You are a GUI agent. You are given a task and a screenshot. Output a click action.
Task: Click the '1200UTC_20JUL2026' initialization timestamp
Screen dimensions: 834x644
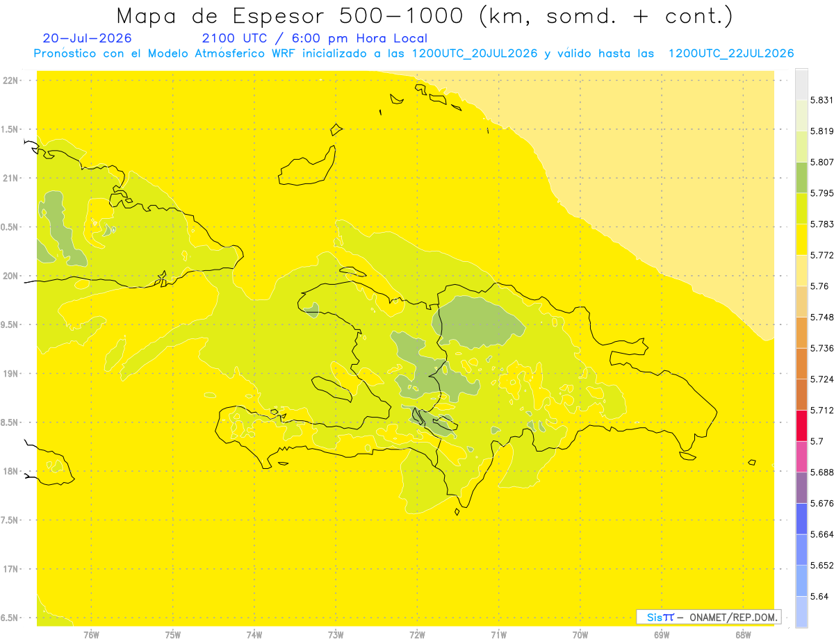[475, 53]
